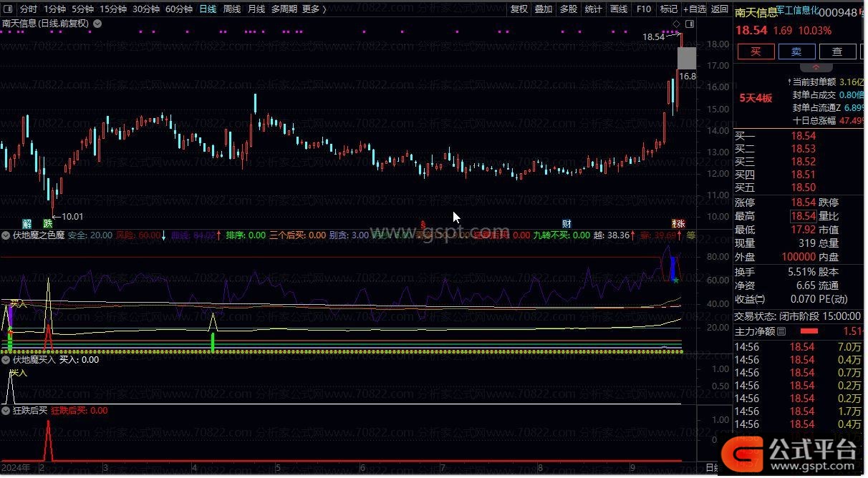Click the 交易状态 闭市阶段 status text
The height and width of the screenshot is (478, 868).
click(798, 316)
